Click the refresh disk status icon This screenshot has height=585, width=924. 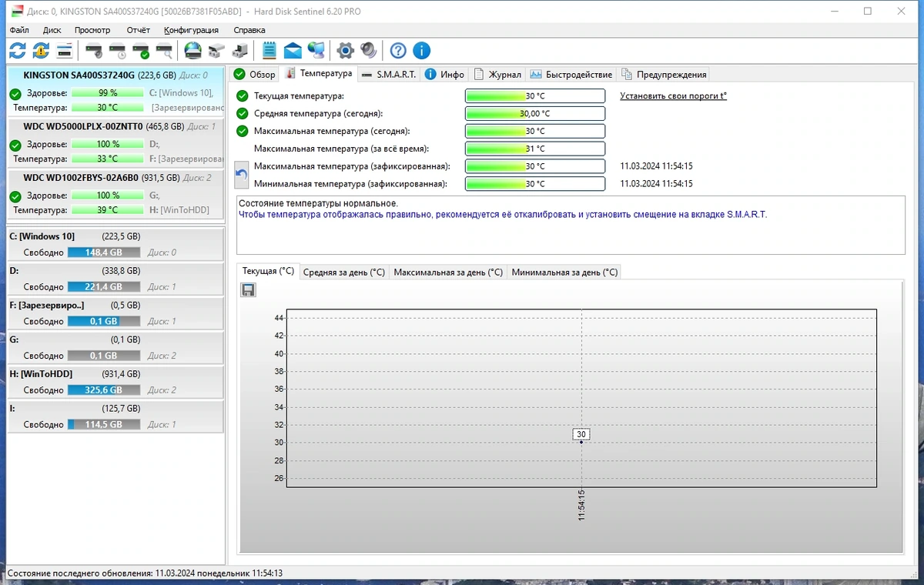coord(17,51)
